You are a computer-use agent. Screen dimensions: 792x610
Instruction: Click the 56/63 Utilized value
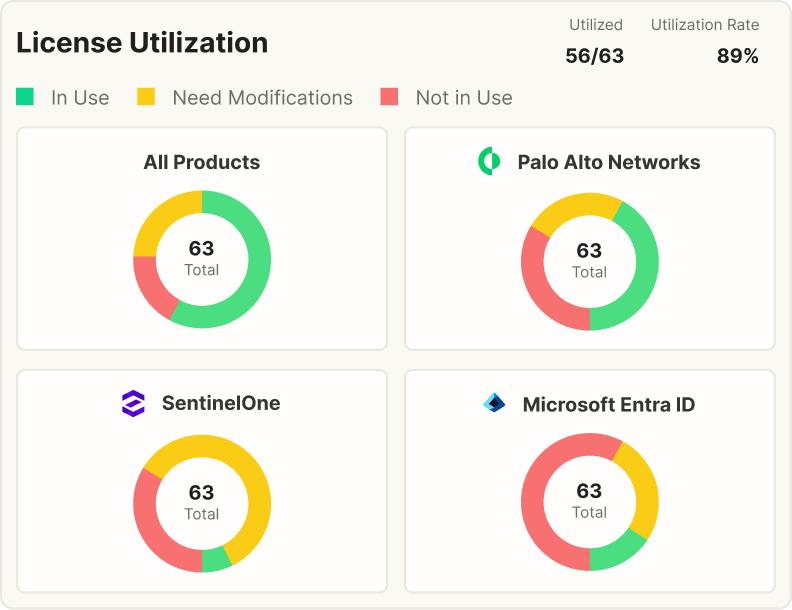595,56
